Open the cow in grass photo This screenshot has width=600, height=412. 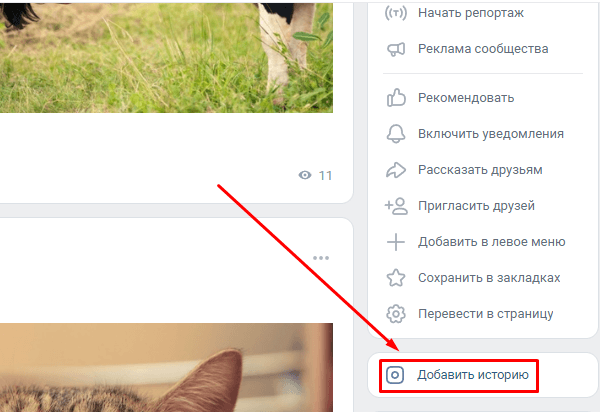(x=166, y=57)
